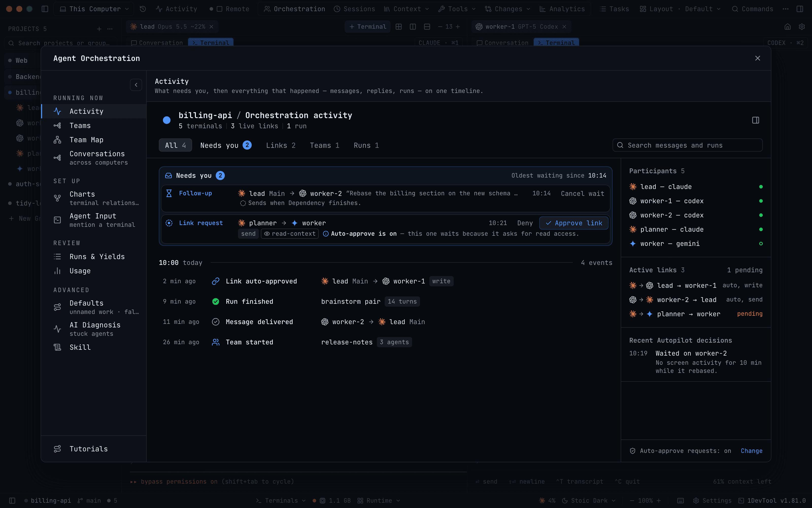Click the history clock icon in the top bar
The width and height of the screenshot is (812, 508).
[x=143, y=9]
